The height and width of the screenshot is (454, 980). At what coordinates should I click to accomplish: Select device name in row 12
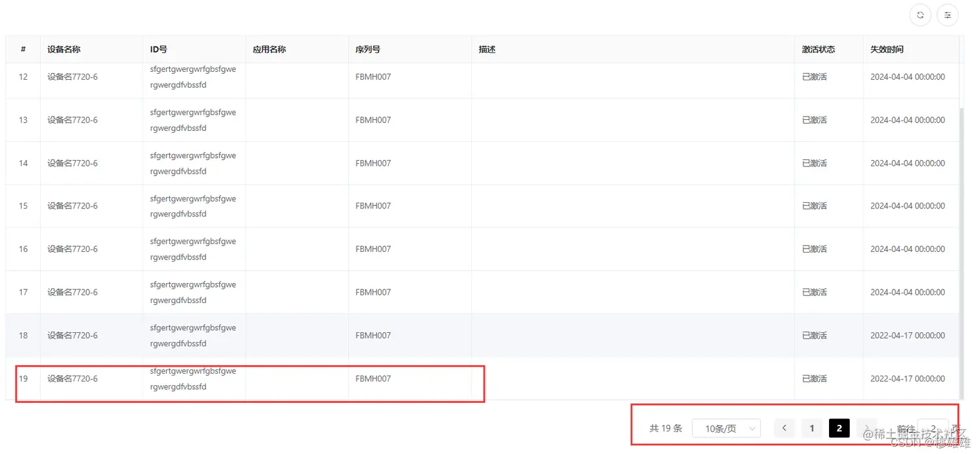[x=73, y=76]
